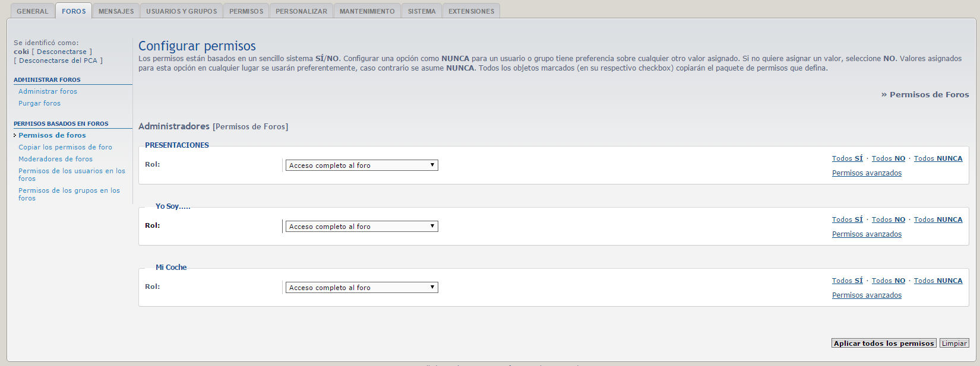
Task: Click Todos SÍ for PRESENTACIONES
Action: [x=847, y=158]
